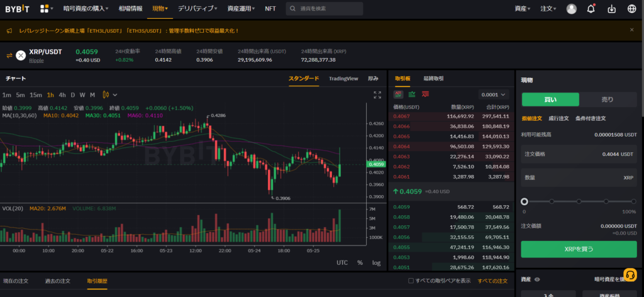Click the slider handle at 0%

coord(524,201)
